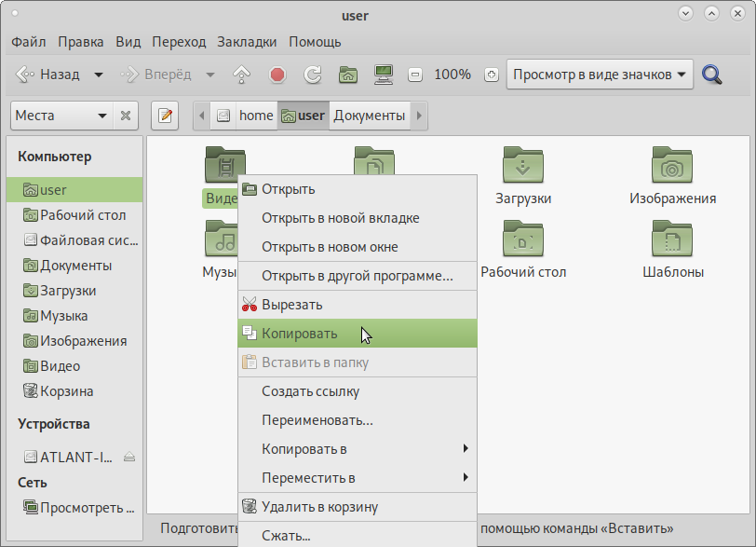Select 'Корзина' in the sidebar

pos(66,391)
